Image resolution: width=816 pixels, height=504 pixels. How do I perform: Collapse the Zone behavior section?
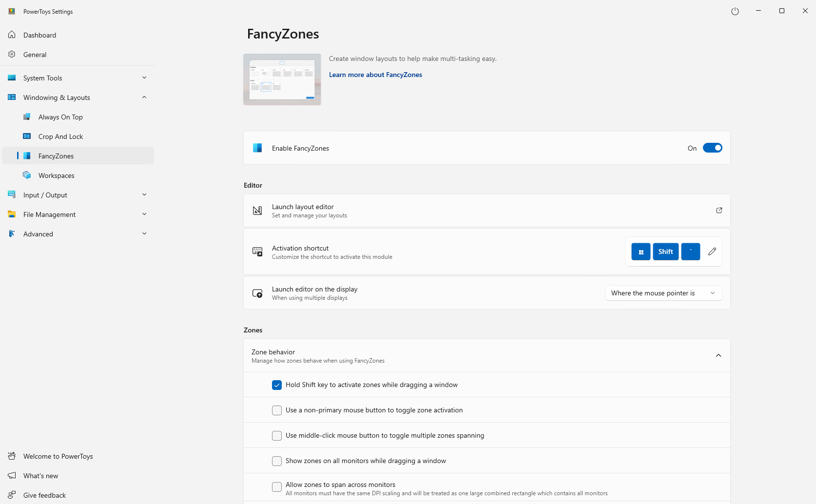pos(718,356)
